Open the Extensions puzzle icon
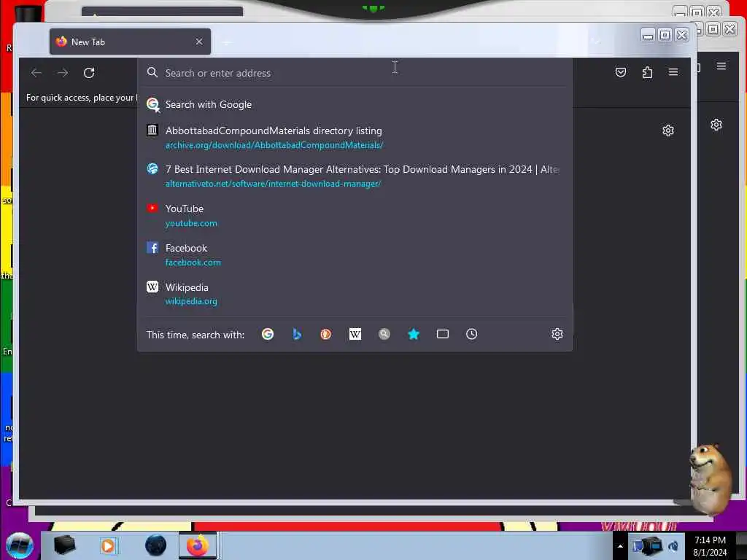 coord(647,72)
